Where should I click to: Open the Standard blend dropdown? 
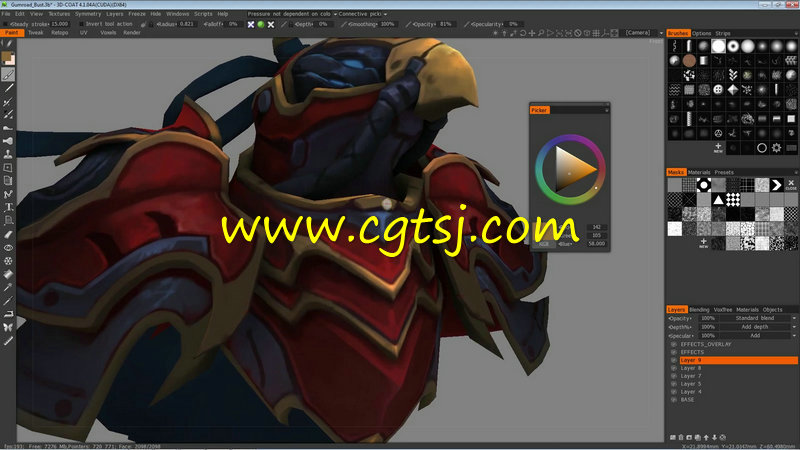[x=758, y=318]
